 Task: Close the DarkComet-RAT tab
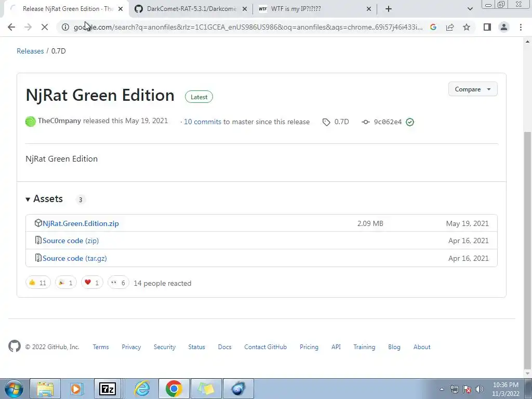245,9
